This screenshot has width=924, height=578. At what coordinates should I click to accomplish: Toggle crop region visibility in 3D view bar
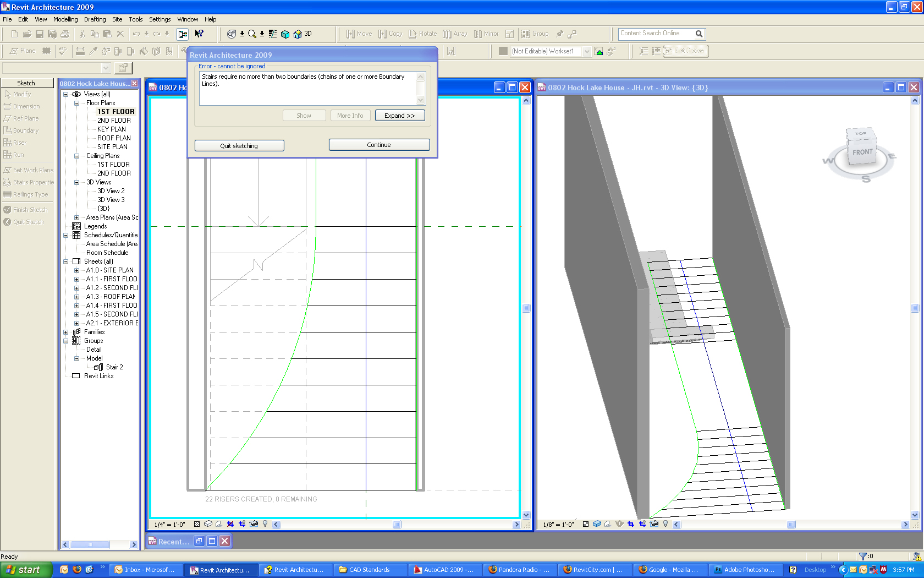pyautogui.click(x=642, y=524)
